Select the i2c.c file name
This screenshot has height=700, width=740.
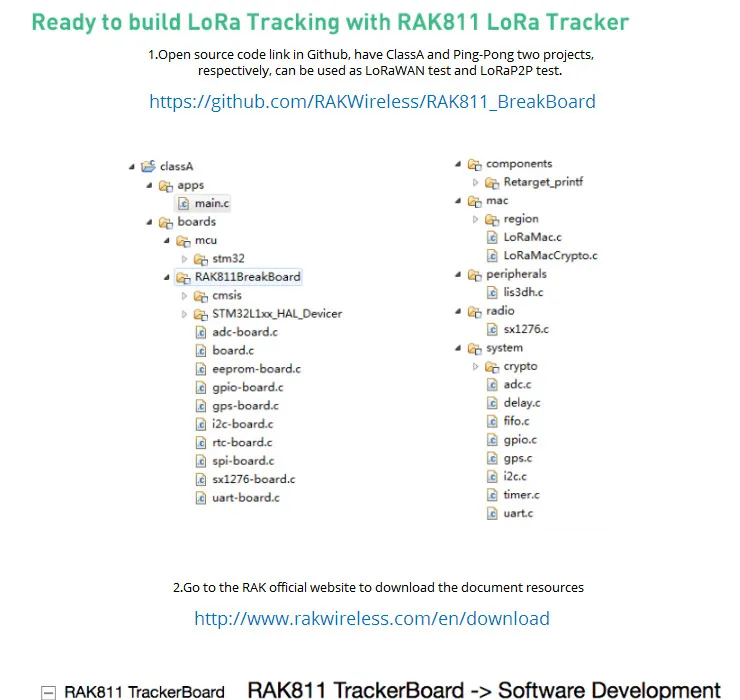coord(515,476)
